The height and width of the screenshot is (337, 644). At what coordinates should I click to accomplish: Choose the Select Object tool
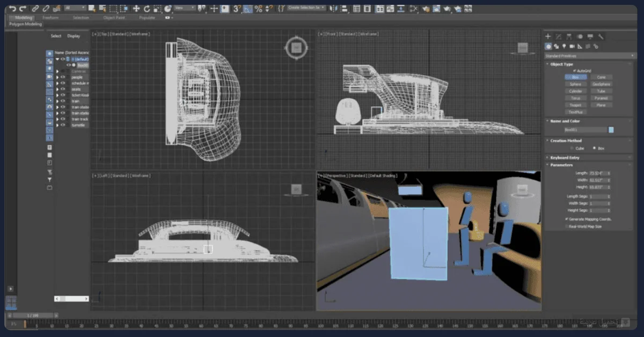(x=92, y=9)
